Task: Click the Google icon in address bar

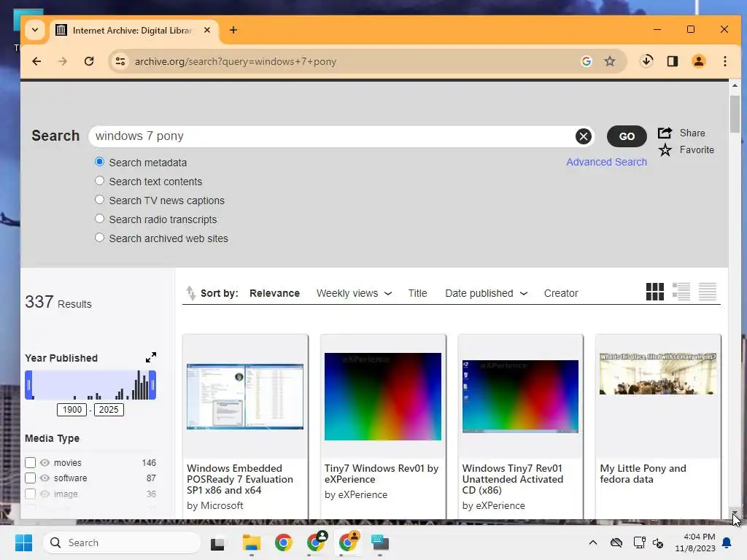Action: click(587, 61)
